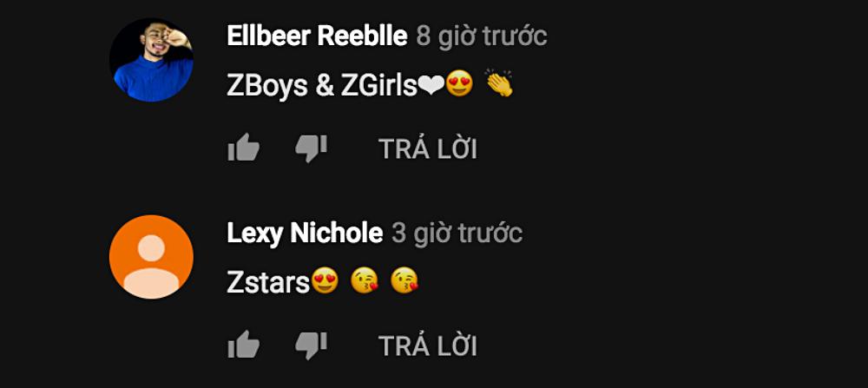The height and width of the screenshot is (388, 868).
Task: Click thumbs down on the Zstars comment
Action: (311, 346)
